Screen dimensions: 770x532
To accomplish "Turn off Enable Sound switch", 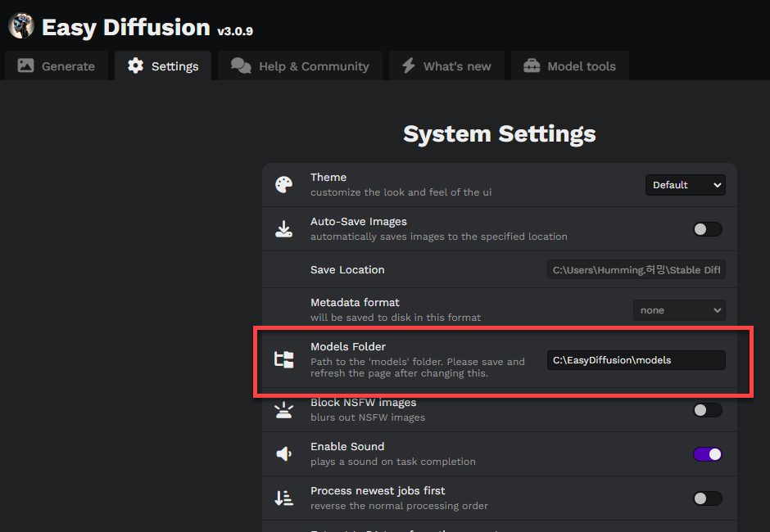I will (x=708, y=454).
